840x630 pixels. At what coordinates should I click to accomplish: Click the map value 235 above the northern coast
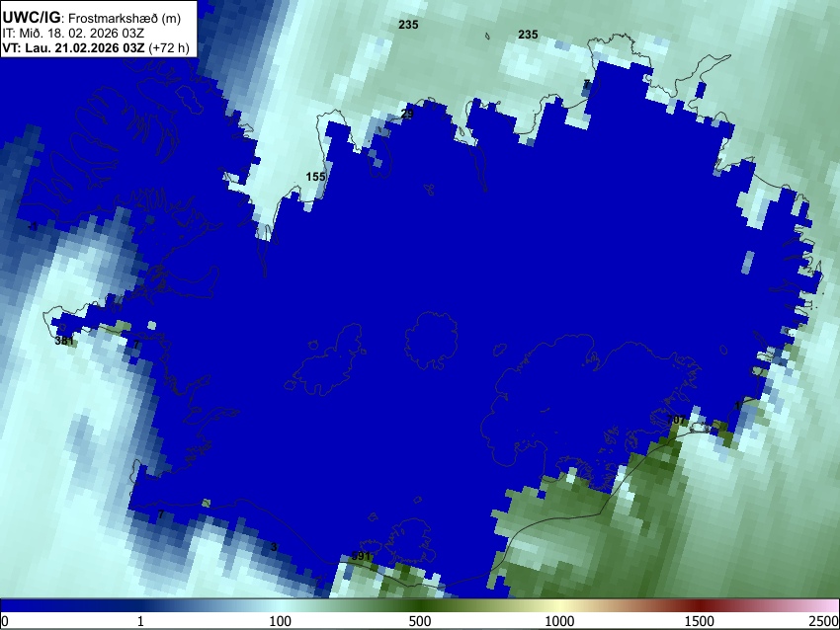coord(528,35)
